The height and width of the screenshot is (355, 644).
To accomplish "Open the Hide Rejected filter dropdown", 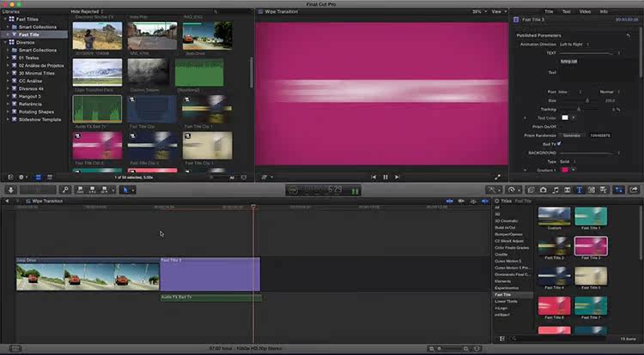I will coord(87,11).
